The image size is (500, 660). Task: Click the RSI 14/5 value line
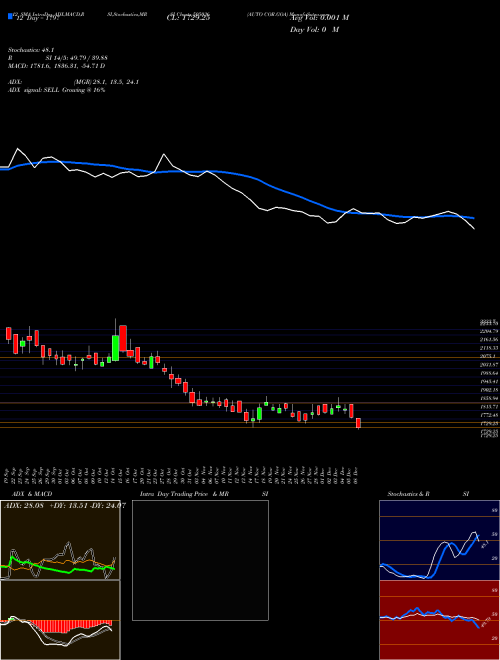pyautogui.click(x=58, y=58)
